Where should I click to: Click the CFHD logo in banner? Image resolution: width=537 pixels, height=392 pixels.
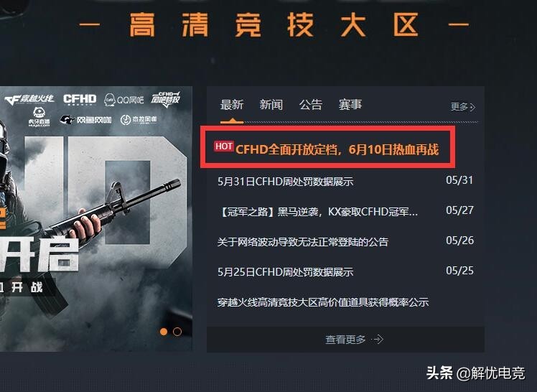80,99
